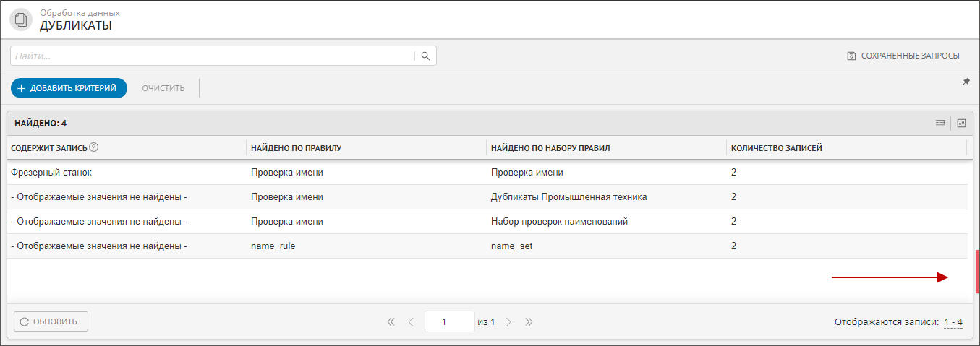Go to the next page chevron
The height and width of the screenshot is (346, 980).
pos(508,321)
